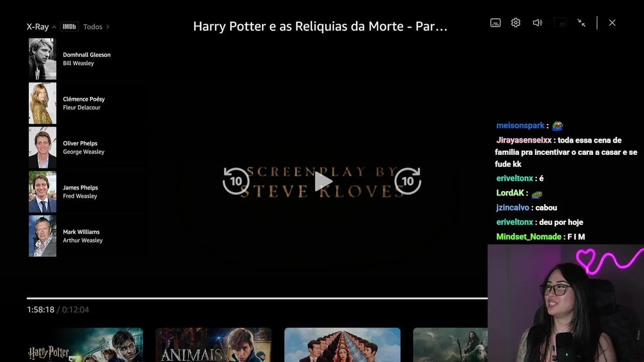Click the character name Arthur Weasley
The image size is (644, 362).
tap(83, 240)
